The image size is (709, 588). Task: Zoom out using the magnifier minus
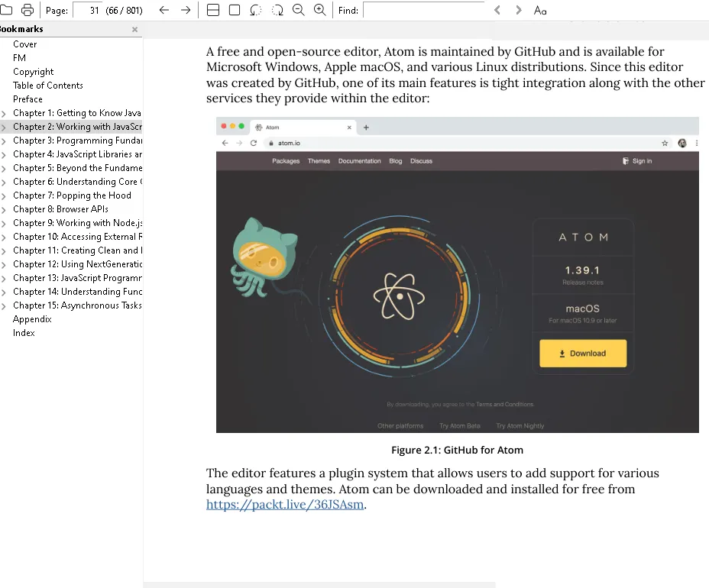(299, 10)
